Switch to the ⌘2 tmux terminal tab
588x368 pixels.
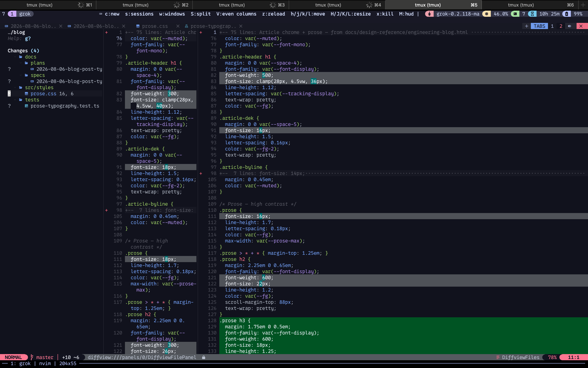[x=144, y=5]
